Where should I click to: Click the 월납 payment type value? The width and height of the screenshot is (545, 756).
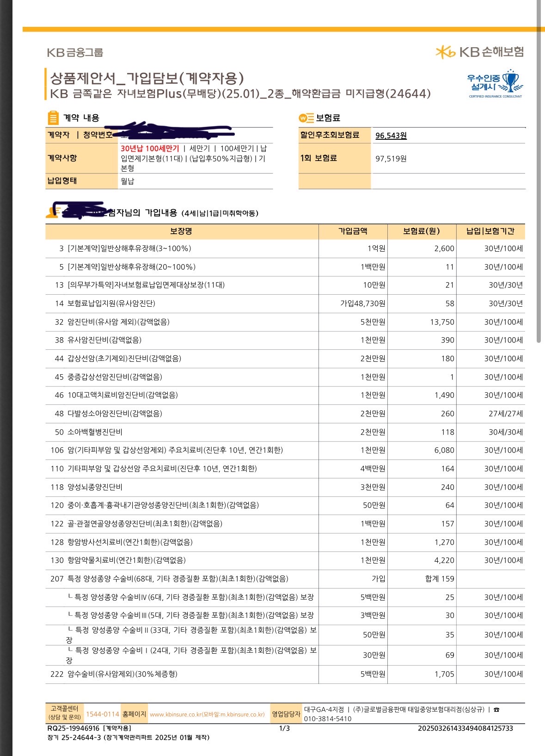pyautogui.click(x=127, y=181)
